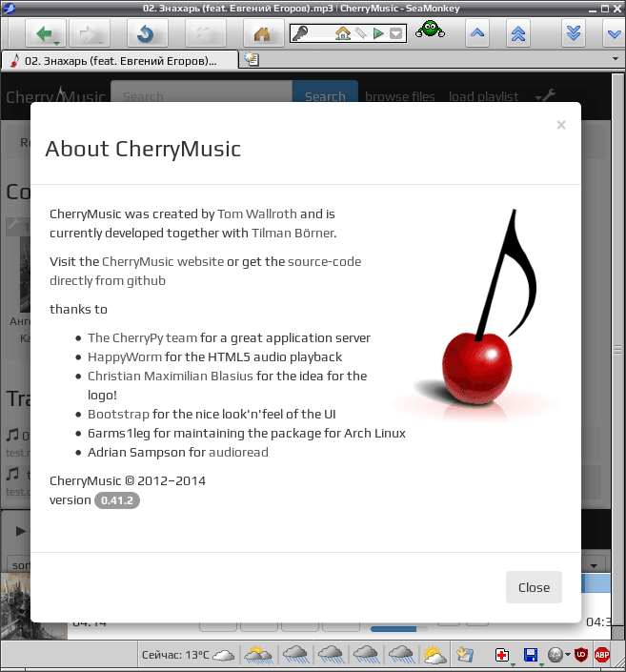Click the CherryMusic search input field

coord(202,92)
